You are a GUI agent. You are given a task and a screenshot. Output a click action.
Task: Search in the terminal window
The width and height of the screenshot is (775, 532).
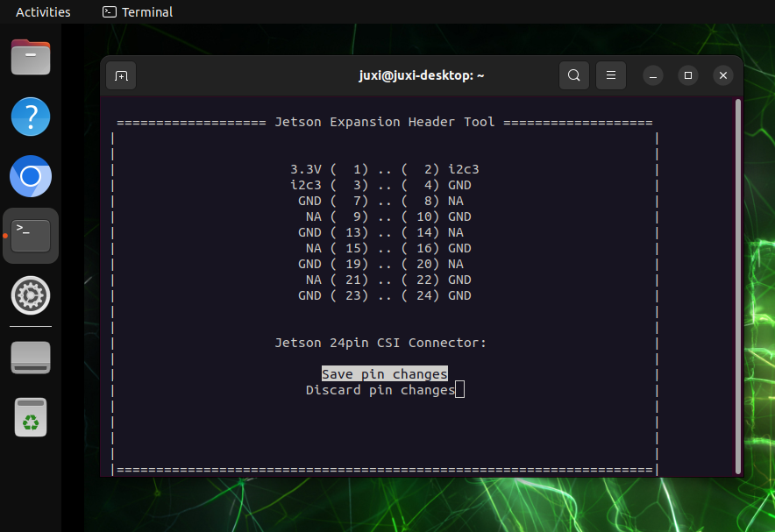(573, 75)
